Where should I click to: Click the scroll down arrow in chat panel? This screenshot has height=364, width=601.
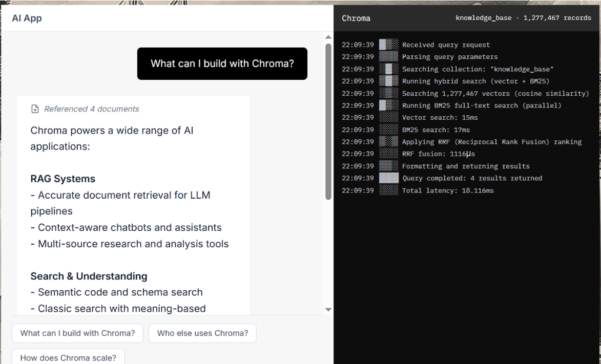click(x=328, y=310)
